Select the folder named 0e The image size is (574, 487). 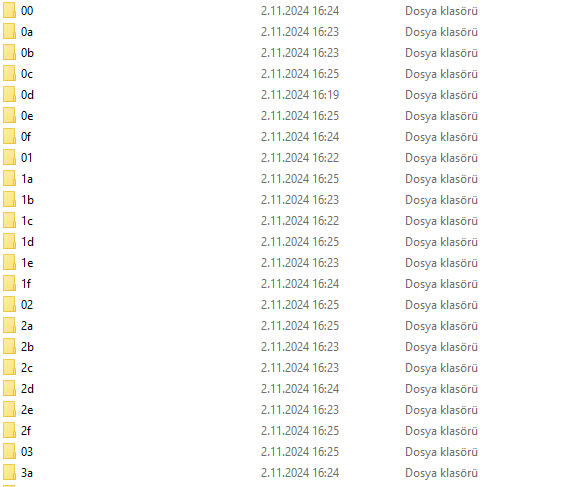[27, 116]
